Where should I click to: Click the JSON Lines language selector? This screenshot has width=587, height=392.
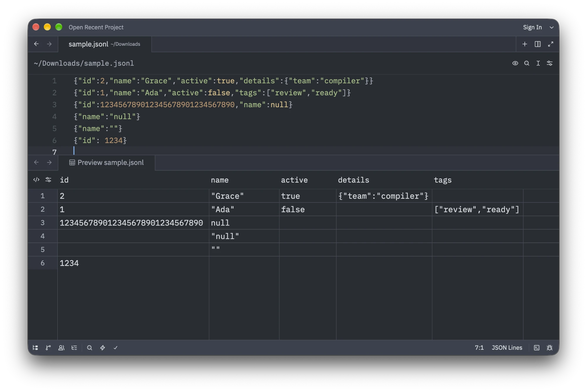[507, 348]
